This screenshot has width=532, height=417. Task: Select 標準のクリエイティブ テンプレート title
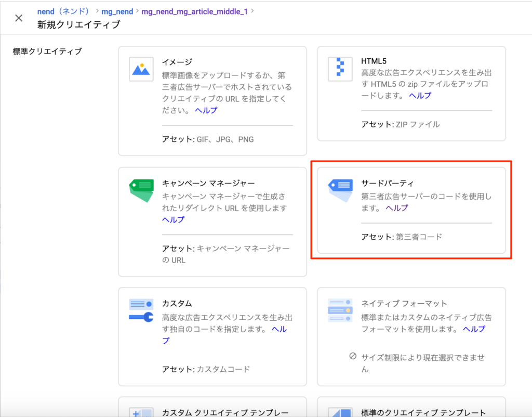click(423, 412)
